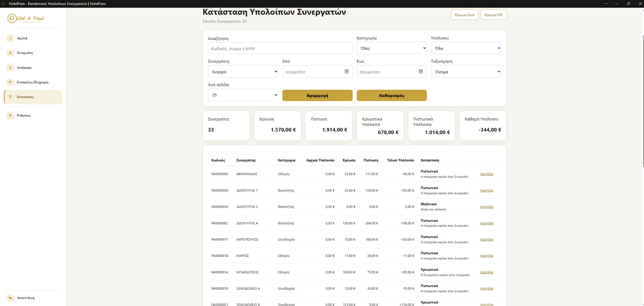The height and width of the screenshot is (306, 644).
Task: Click the Αναζήτηση search input field
Action: (280, 48)
